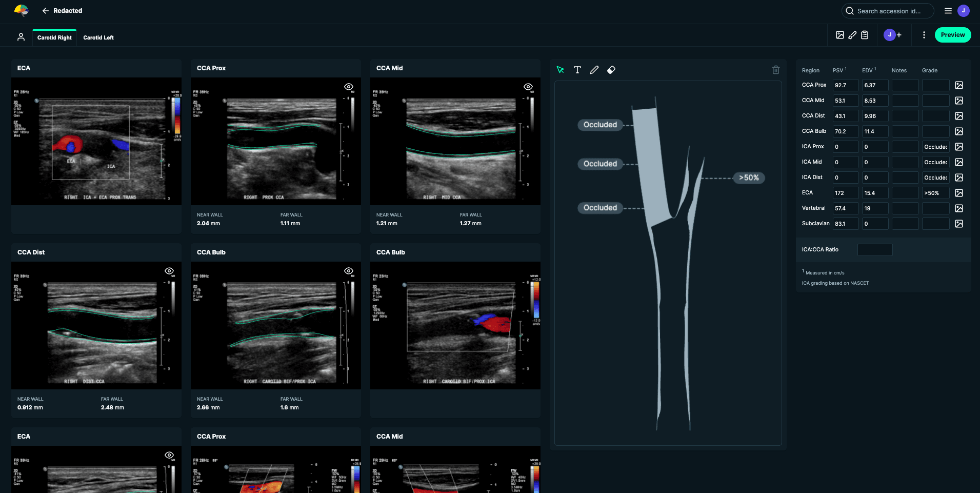Open the ICA Prox Grade dropdown
980x493 pixels.
point(935,147)
